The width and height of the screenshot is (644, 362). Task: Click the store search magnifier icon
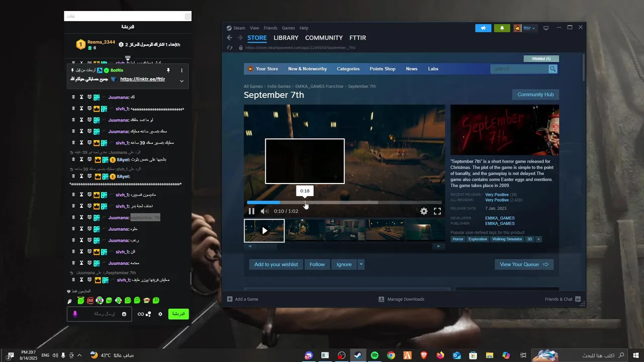click(552, 69)
